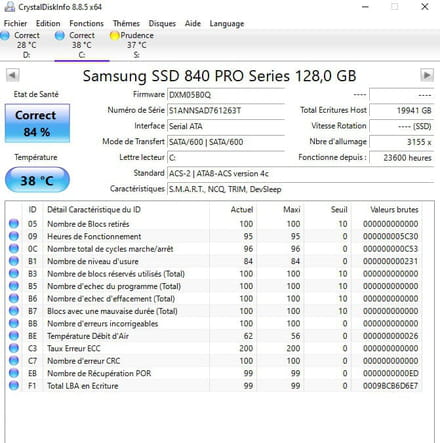Select the 'Heures de Fonctionnement' row
Image resolution: width=440 pixels, height=443 pixels.
point(215,236)
